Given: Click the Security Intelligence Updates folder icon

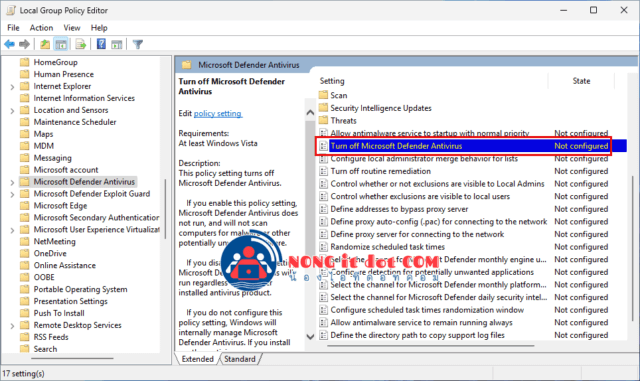Looking at the screenshot, I should pos(323,108).
